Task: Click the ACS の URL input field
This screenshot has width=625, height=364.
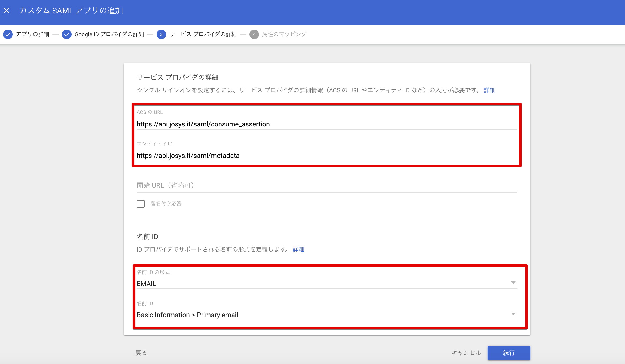Action: click(326, 124)
